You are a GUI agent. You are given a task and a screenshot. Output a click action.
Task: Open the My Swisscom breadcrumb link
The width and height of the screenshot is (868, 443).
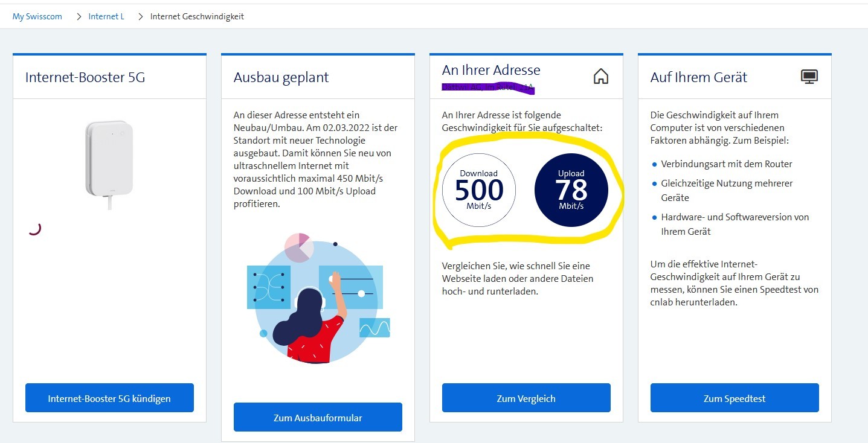point(37,17)
